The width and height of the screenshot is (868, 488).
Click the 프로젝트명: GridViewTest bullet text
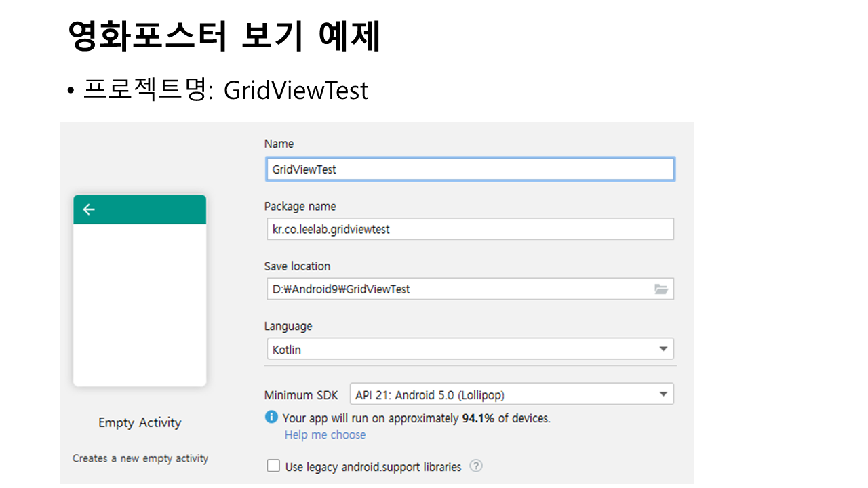(x=225, y=90)
